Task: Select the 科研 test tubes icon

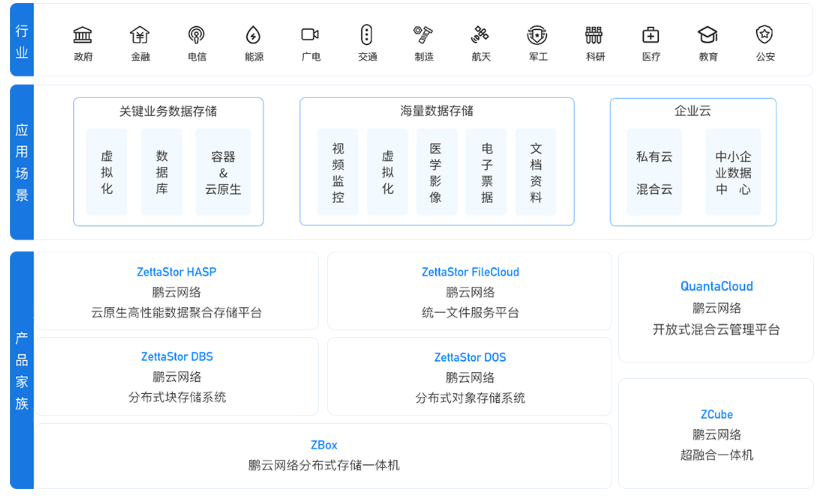Action: pos(594,35)
